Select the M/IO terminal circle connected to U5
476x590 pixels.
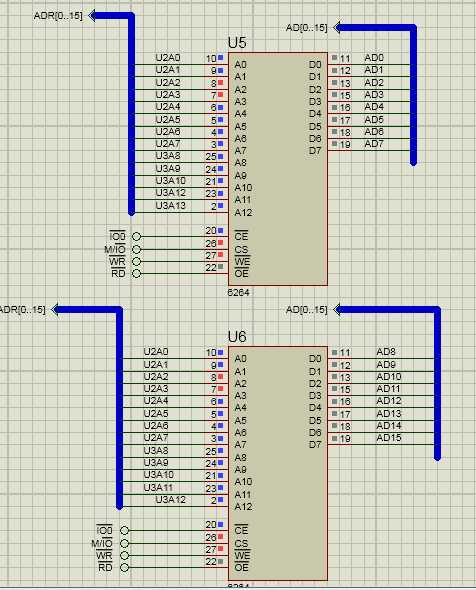tap(137, 249)
